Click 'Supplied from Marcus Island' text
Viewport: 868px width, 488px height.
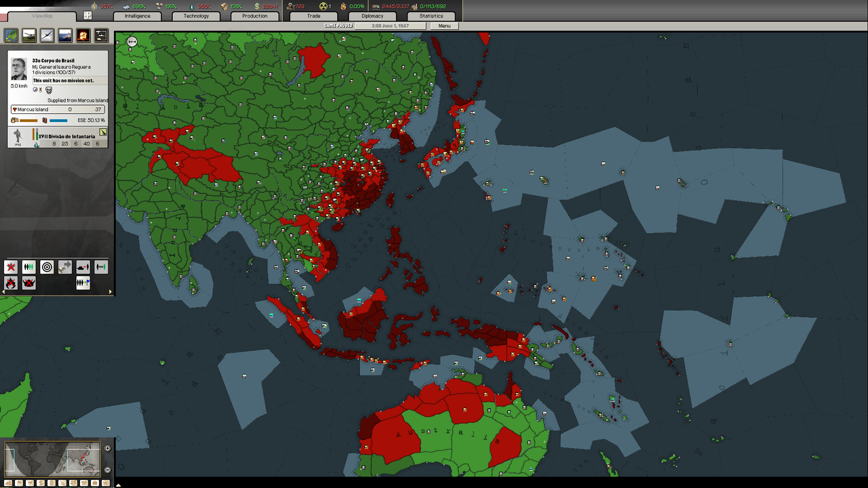pos(77,100)
